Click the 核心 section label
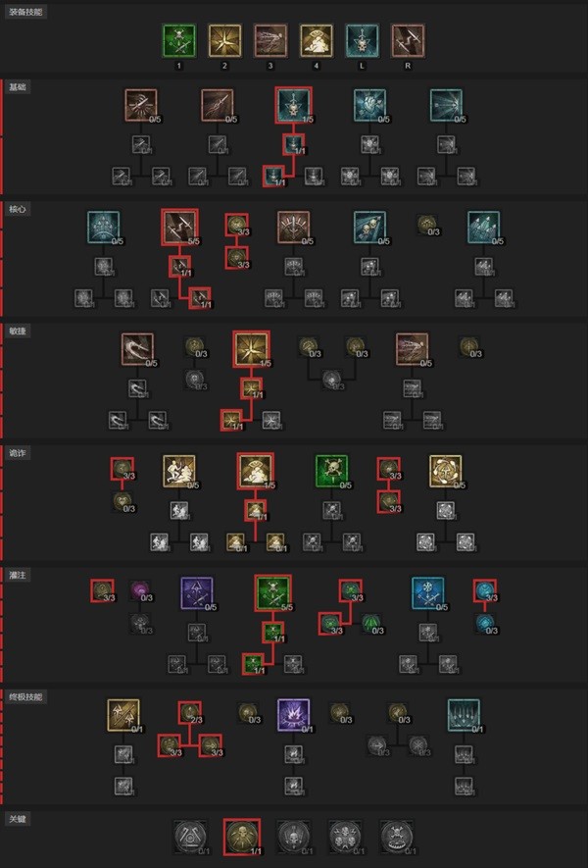The height and width of the screenshot is (868, 588). point(17,209)
